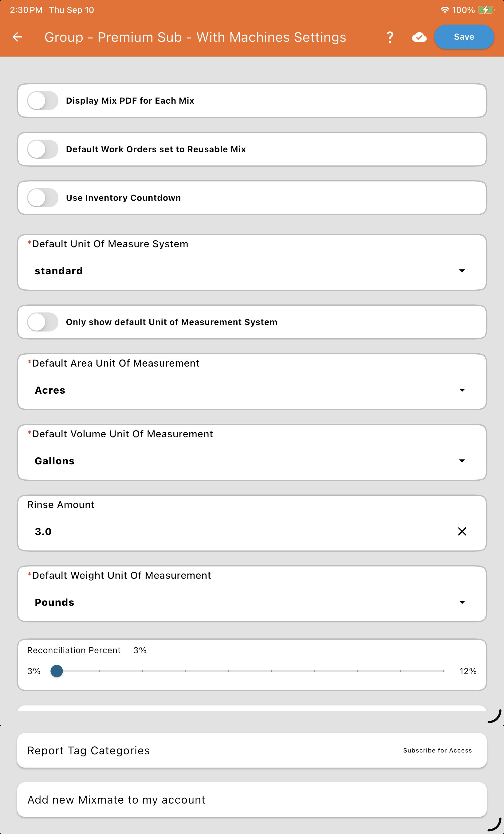Toggle Display Mix PDF for Each Mix

point(43,101)
